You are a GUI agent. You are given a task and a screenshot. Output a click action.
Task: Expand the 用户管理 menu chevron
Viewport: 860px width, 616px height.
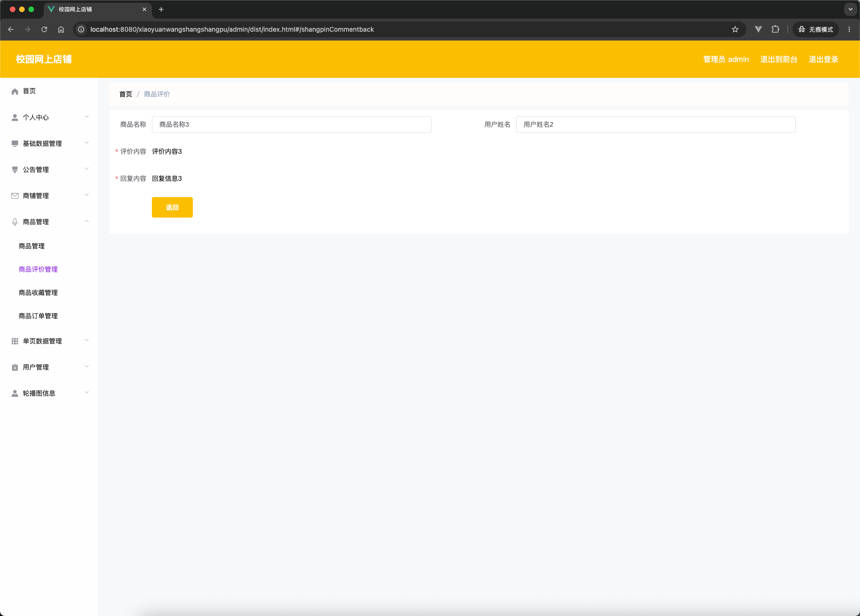click(x=87, y=366)
